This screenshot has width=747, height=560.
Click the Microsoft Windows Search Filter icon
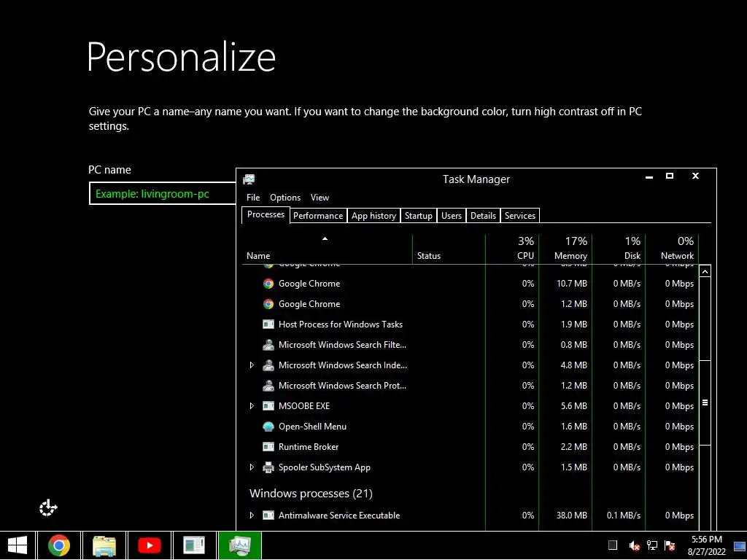pos(268,345)
